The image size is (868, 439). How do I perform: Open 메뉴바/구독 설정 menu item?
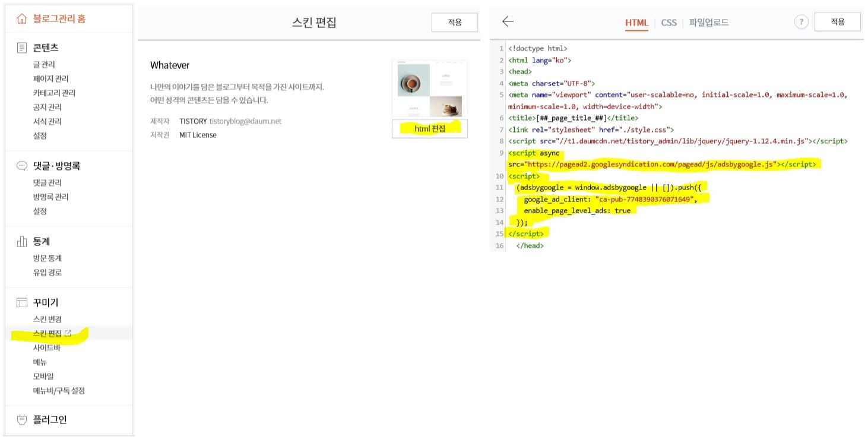(59, 390)
